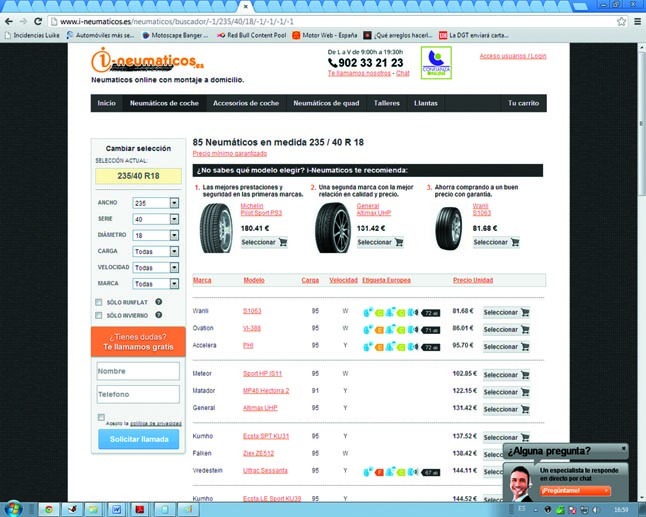Image resolution: width=646 pixels, height=517 pixels.
Task: Open the Te llamamos nosotros link
Action: coord(359,73)
